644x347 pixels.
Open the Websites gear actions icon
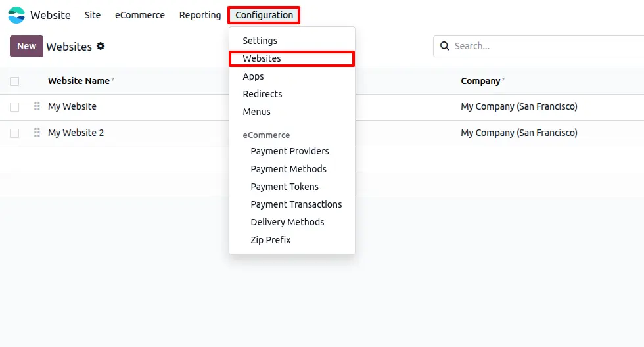pyautogui.click(x=101, y=46)
